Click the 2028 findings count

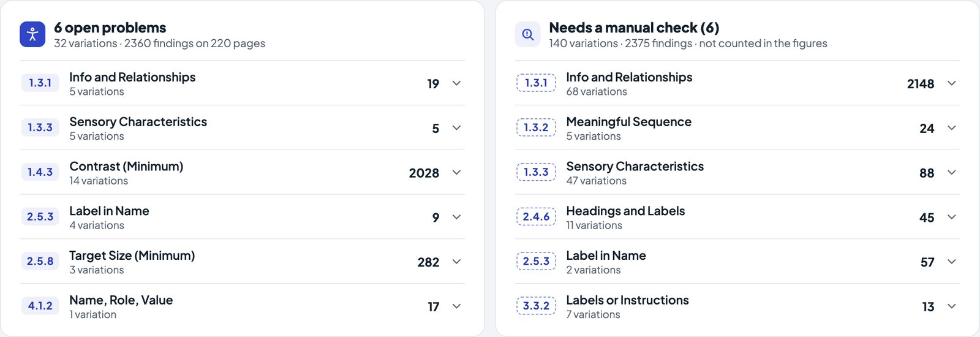(x=424, y=173)
